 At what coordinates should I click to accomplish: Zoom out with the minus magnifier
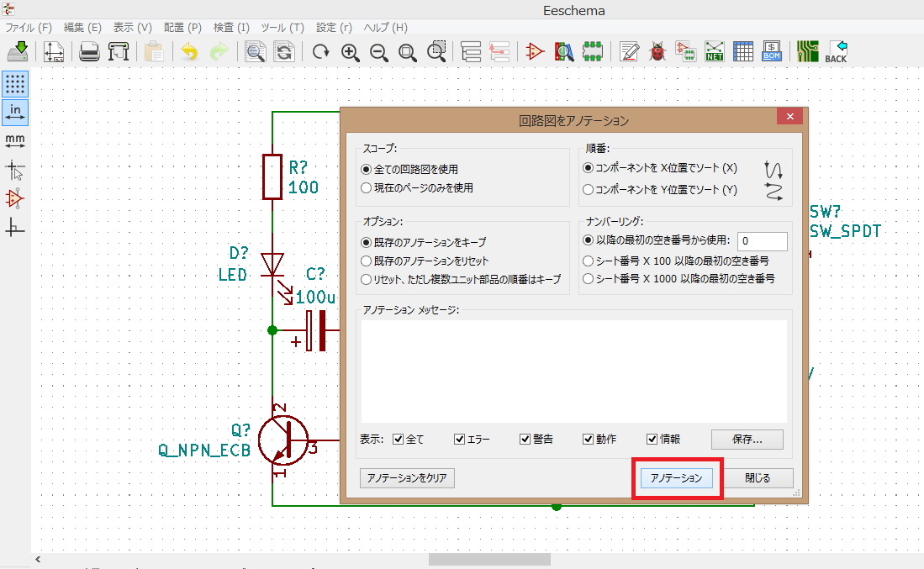click(x=379, y=52)
